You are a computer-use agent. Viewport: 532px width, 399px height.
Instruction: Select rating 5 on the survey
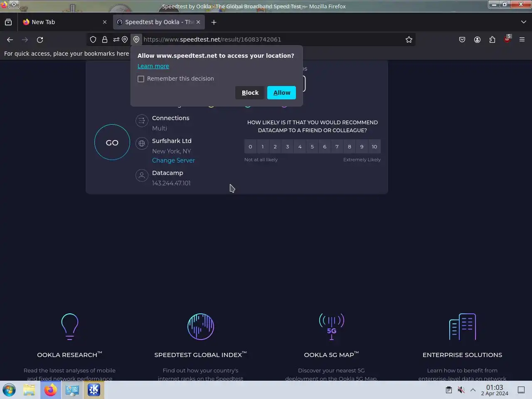coord(312,147)
